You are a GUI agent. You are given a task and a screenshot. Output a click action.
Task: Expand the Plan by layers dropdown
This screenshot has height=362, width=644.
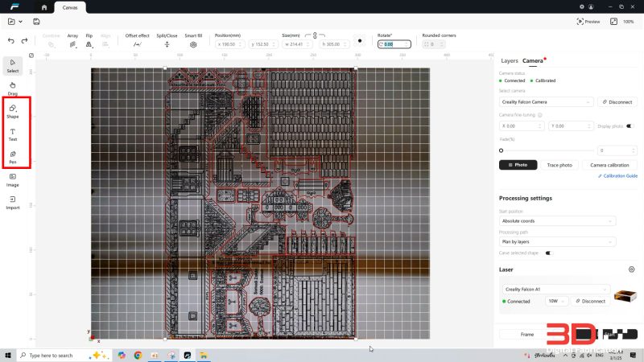(557, 242)
